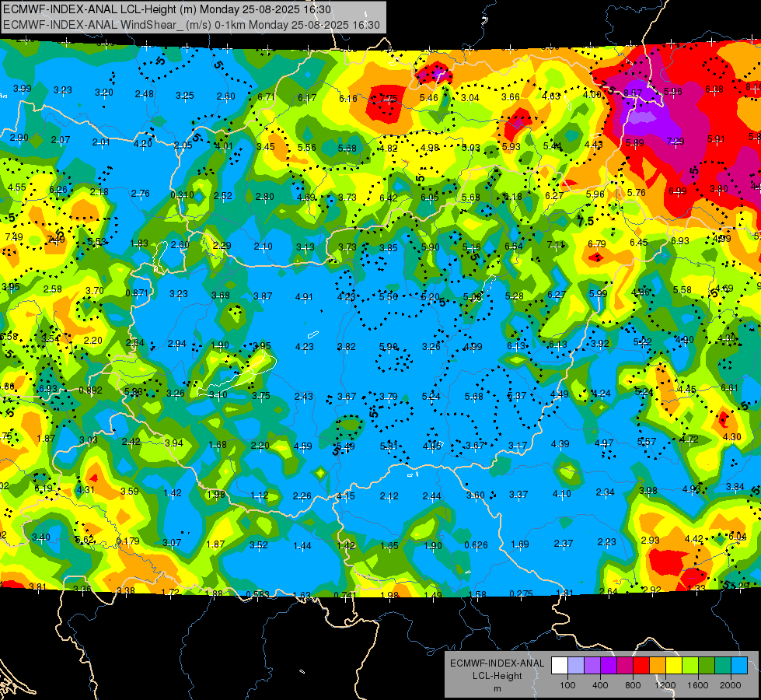
Task: Click the wind shear value 3.04
Action: click(x=470, y=98)
